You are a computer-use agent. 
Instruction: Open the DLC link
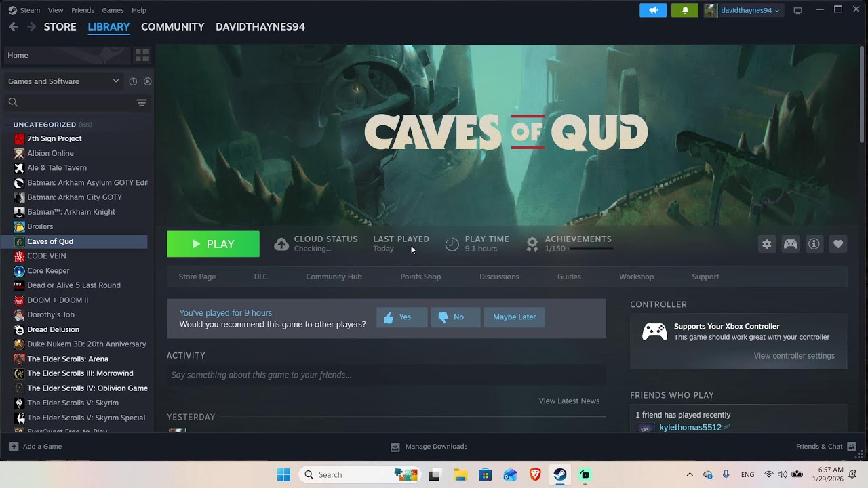pos(261,277)
